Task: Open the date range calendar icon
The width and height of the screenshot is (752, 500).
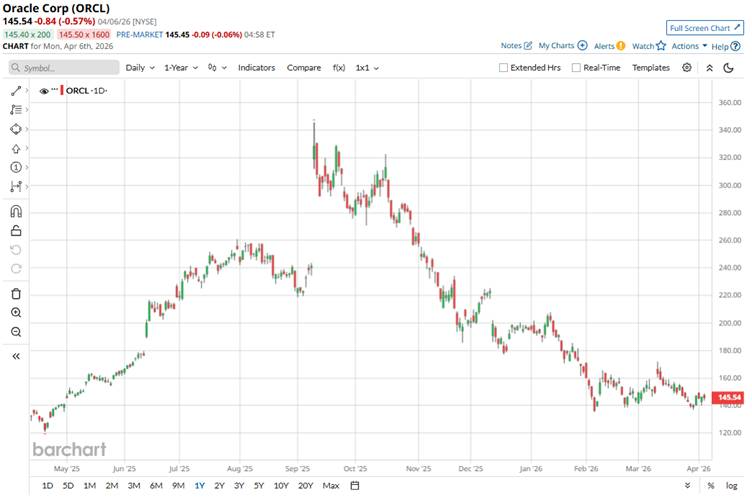Action: 355,486
